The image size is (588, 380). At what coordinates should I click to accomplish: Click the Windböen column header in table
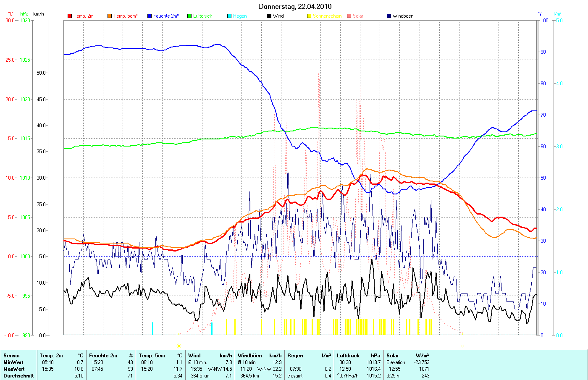[x=249, y=356]
